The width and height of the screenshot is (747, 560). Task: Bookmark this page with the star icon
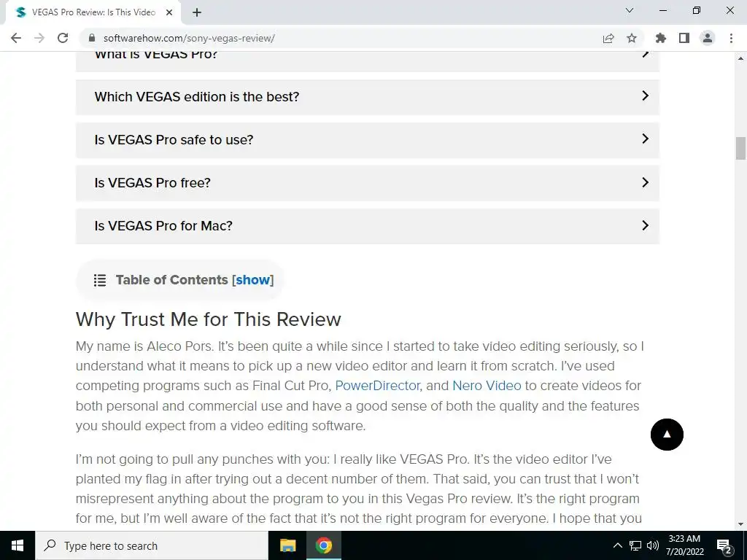click(x=632, y=38)
